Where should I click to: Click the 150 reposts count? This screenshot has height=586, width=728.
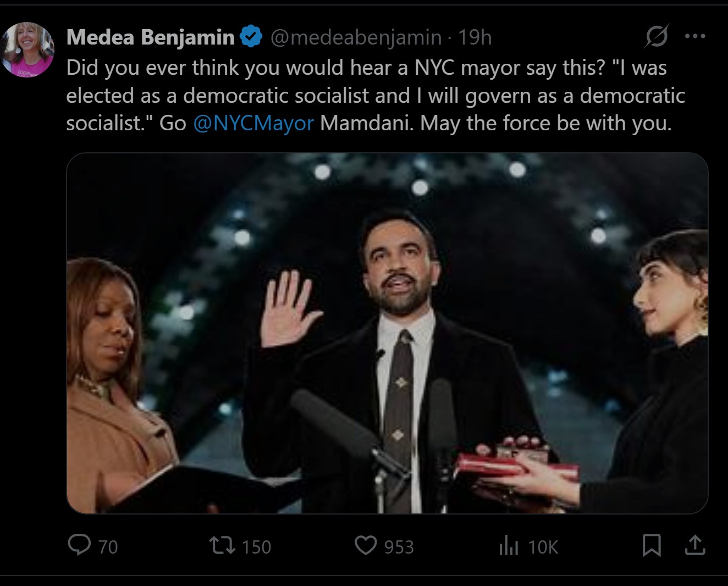click(257, 547)
